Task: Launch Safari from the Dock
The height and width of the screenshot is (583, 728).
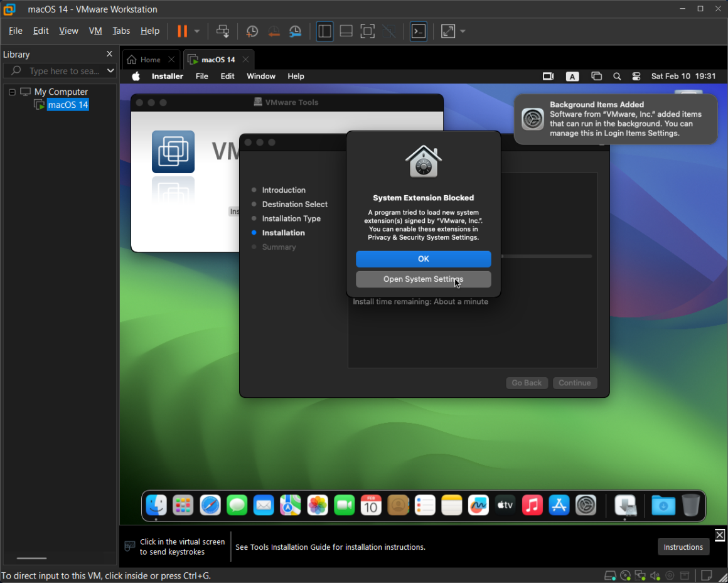Action: (210, 505)
